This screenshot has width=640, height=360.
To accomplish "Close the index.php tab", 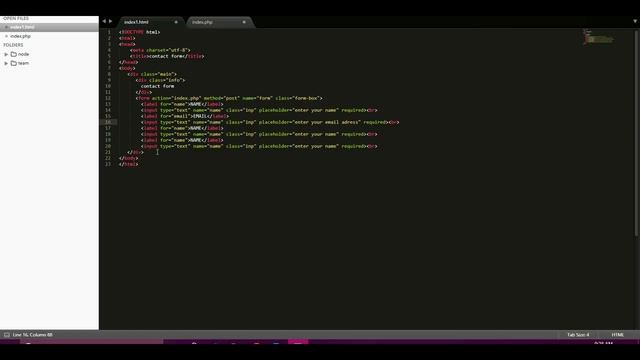I will [244, 22].
